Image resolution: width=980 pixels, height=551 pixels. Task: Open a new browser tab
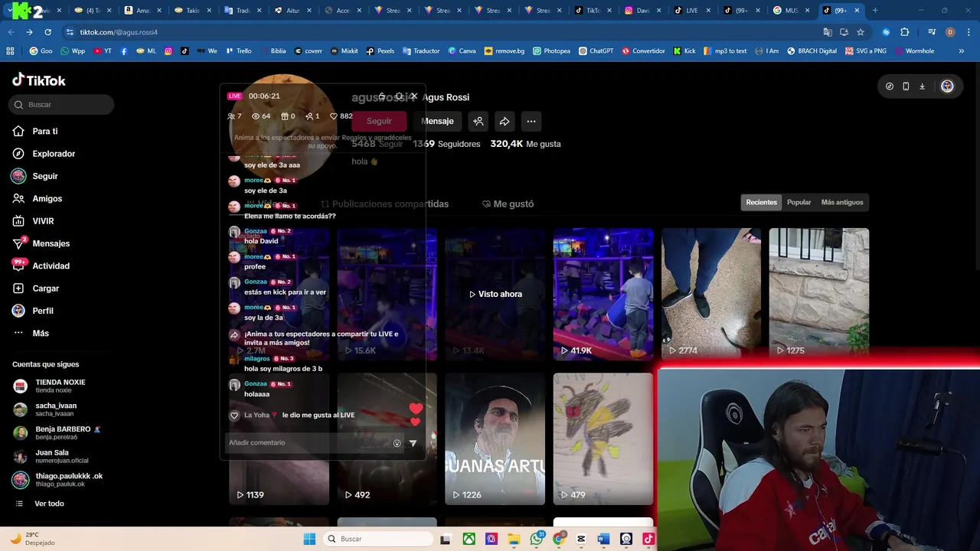[x=875, y=11]
